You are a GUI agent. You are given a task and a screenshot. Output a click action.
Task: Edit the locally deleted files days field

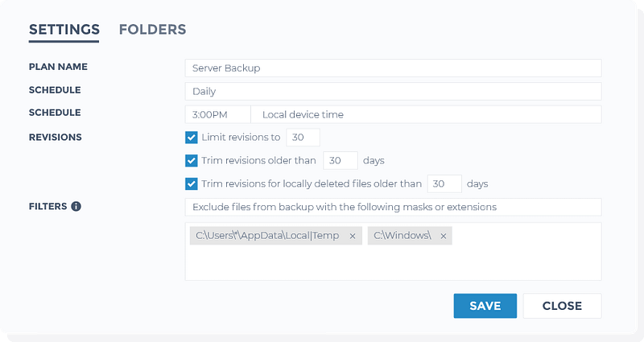point(444,183)
